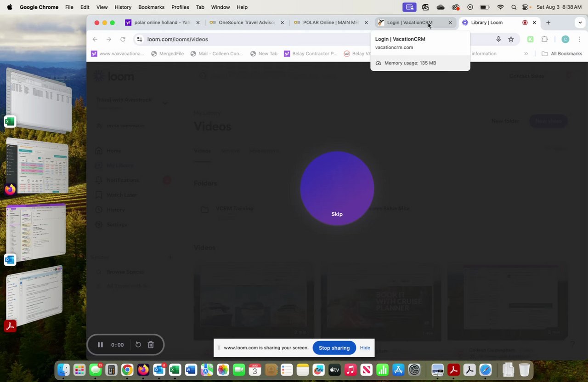Switch to OneSource Travel Advisor tab
The height and width of the screenshot is (382, 588).
pyautogui.click(x=246, y=23)
